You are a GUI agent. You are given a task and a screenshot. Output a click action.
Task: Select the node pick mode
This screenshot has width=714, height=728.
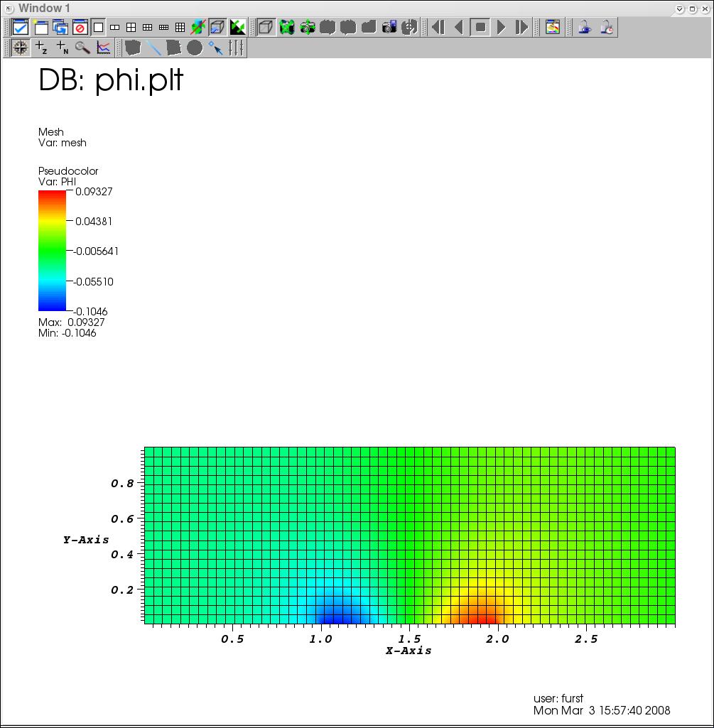pos(62,48)
